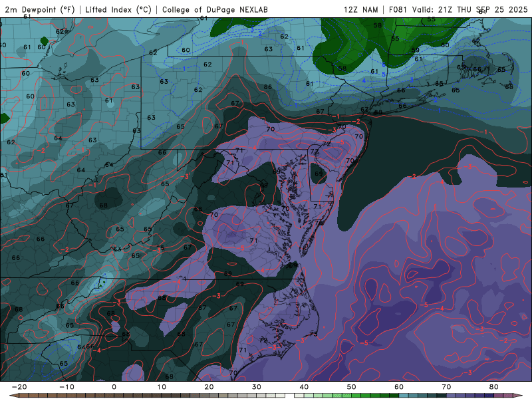
Task: Click the colorbar tick label '0'
Action: [x=114, y=387]
